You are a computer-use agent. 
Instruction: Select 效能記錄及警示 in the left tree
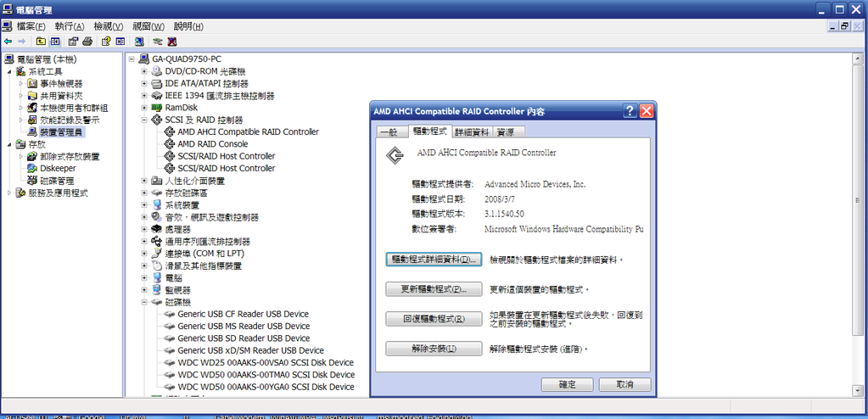click(70, 120)
